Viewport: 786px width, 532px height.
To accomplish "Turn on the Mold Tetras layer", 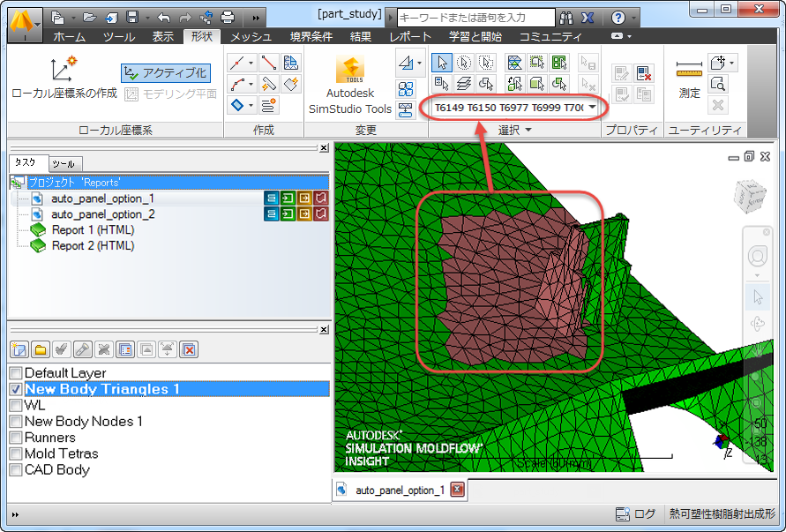I will (16, 453).
